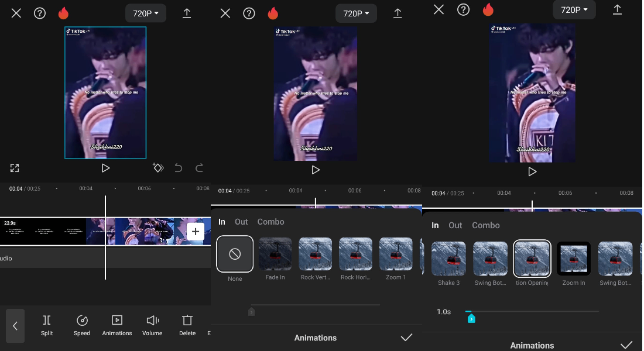Image resolution: width=644 pixels, height=351 pixels.
Task: Switch to In tab in right screen
Action: [436, 225]
